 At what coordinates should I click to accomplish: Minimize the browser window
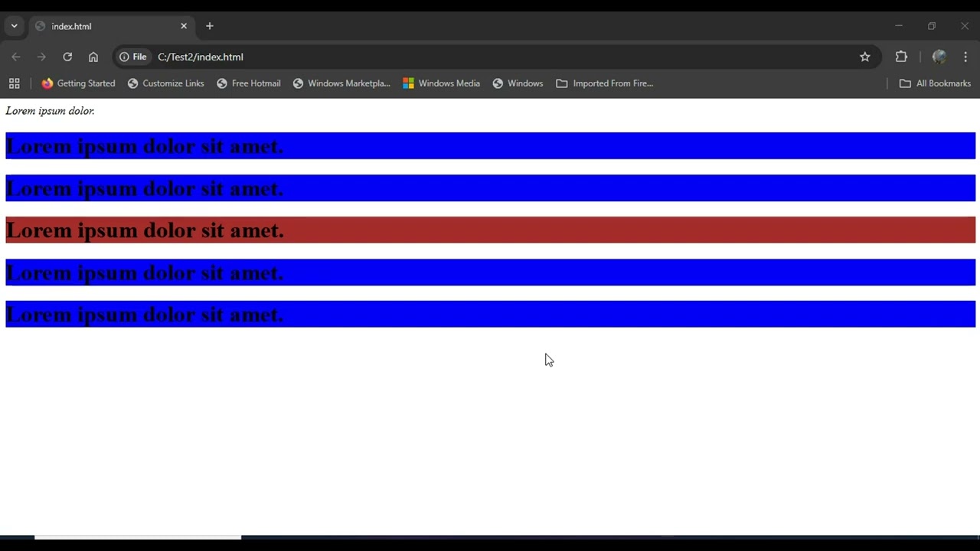coord(899,26)
